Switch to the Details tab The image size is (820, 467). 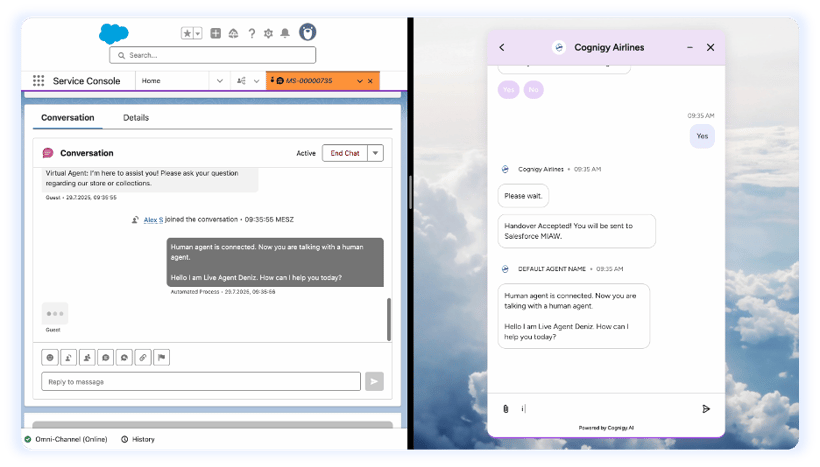point(136,118)
